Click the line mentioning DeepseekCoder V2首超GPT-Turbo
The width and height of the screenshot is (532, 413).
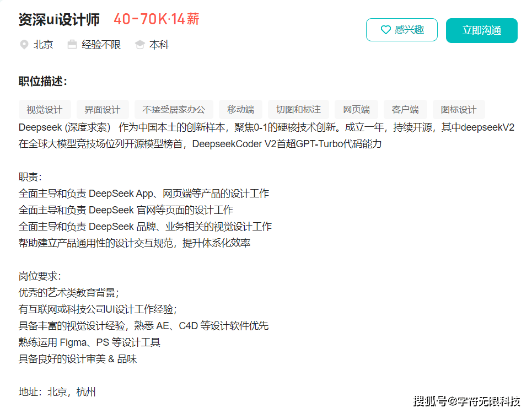(200, 144)
